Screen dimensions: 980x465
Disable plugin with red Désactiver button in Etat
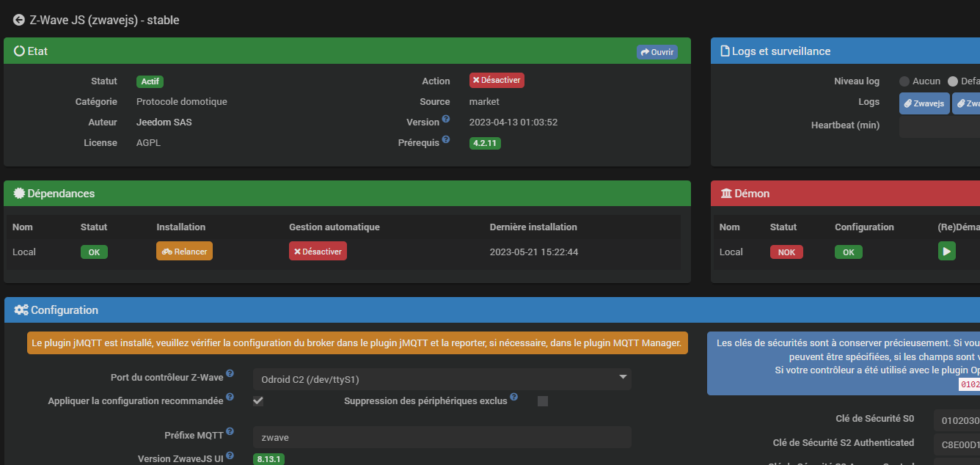click(x=497, y=80)
